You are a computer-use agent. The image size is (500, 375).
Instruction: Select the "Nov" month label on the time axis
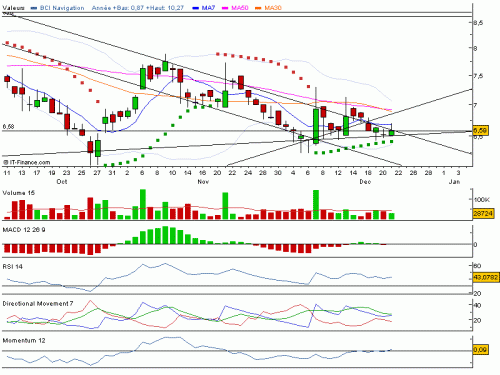[203, 182]
